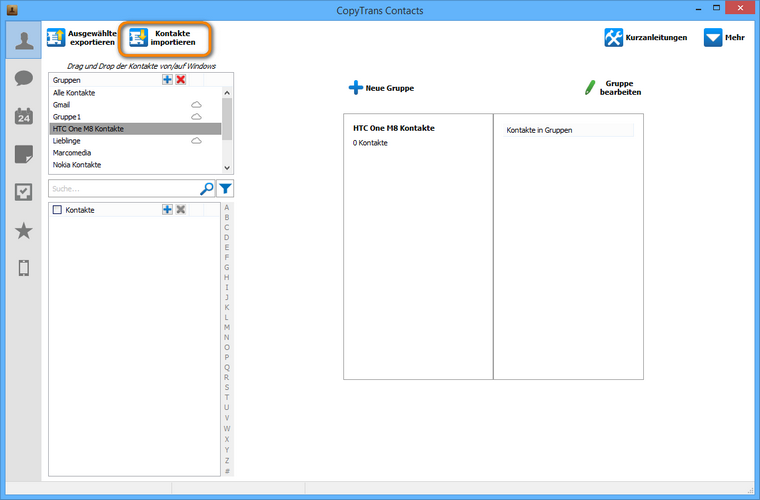This screenshot has width=760, height=500.
Task: Click Ausgewählte exportieren
Action: pyautogui.click(x=82, y=38)
